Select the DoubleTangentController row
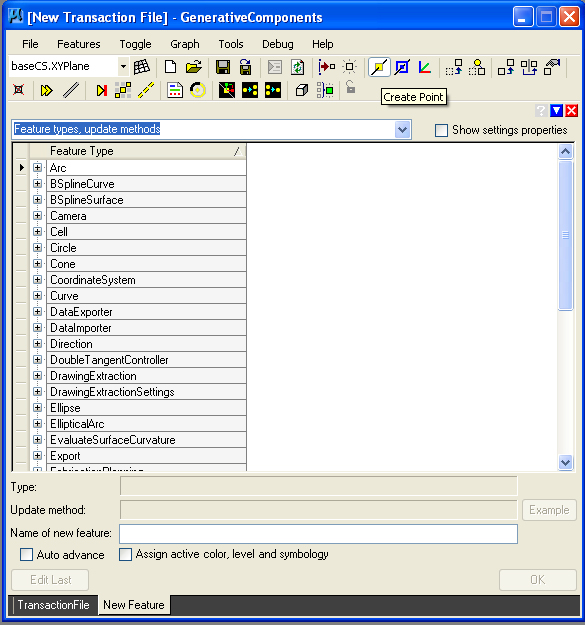 pyautogui.click(x=147, y=360)
